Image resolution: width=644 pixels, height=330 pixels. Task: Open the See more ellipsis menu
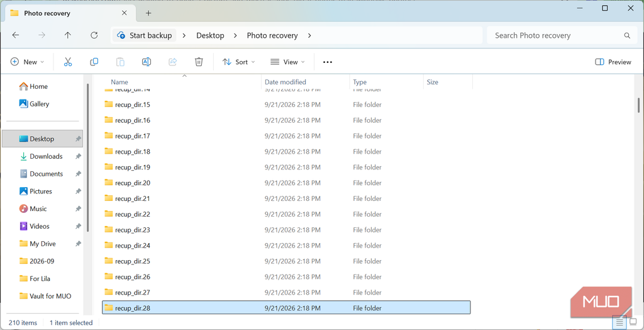(327, 62)
